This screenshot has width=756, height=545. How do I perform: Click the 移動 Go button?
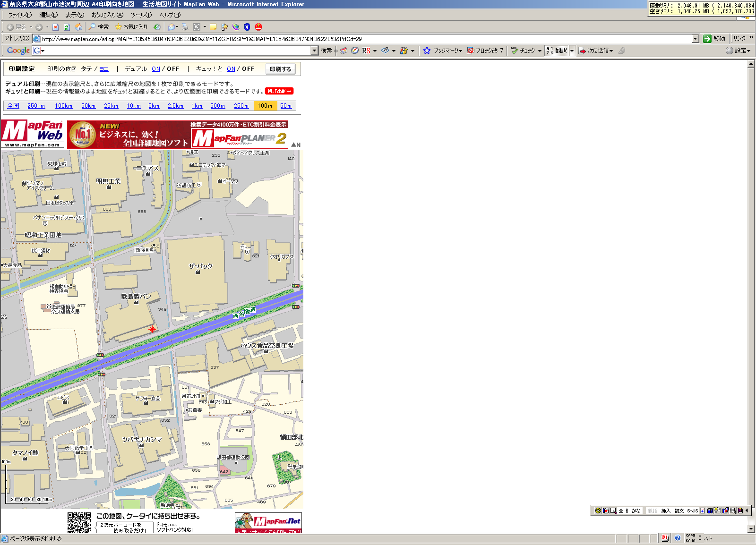pyautogui.click(x=714, y=39)
